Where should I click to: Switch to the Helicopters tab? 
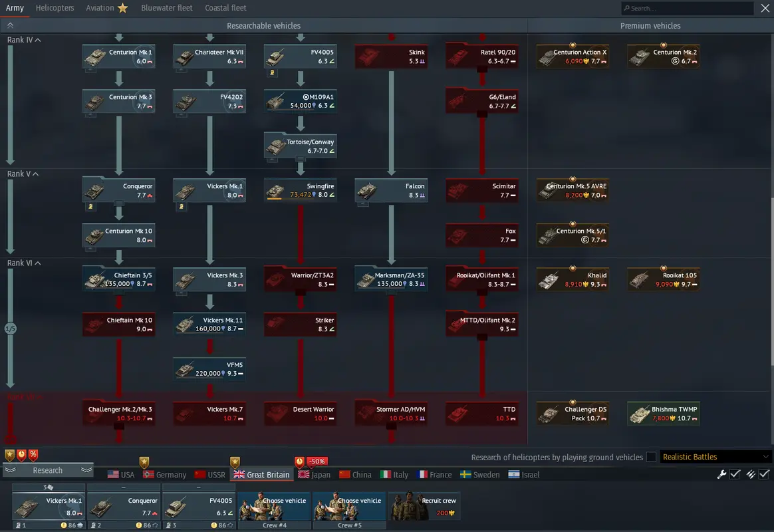(55, 8)
